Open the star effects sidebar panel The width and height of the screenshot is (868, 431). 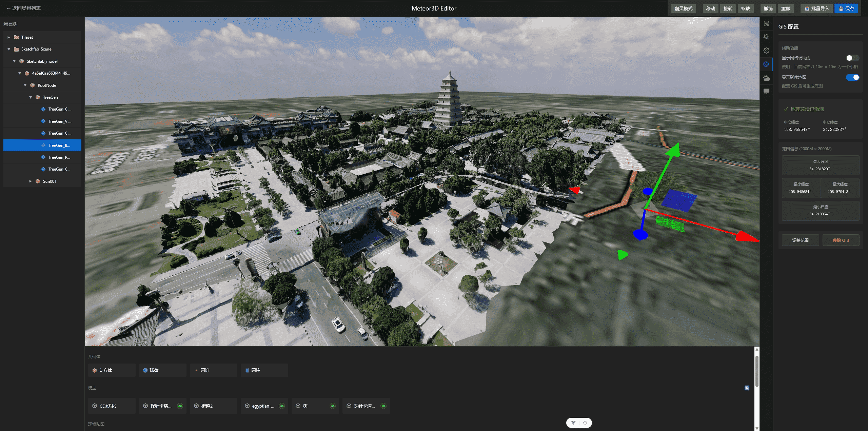(x=766, y=37)
